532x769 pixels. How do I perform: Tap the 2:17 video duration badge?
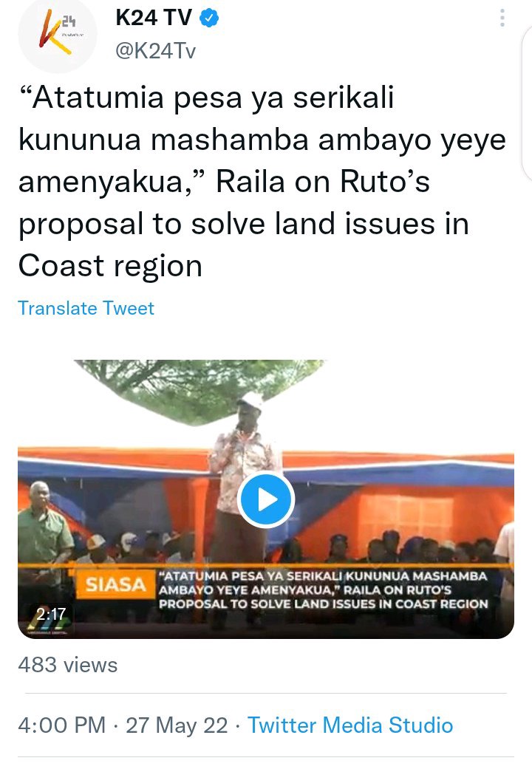[51, 614]
